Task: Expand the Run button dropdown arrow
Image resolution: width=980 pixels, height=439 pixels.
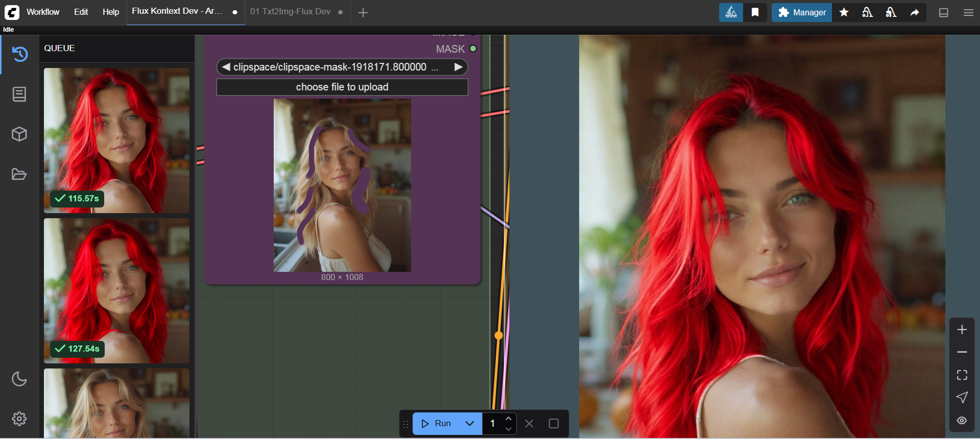Action: (470, 423)
